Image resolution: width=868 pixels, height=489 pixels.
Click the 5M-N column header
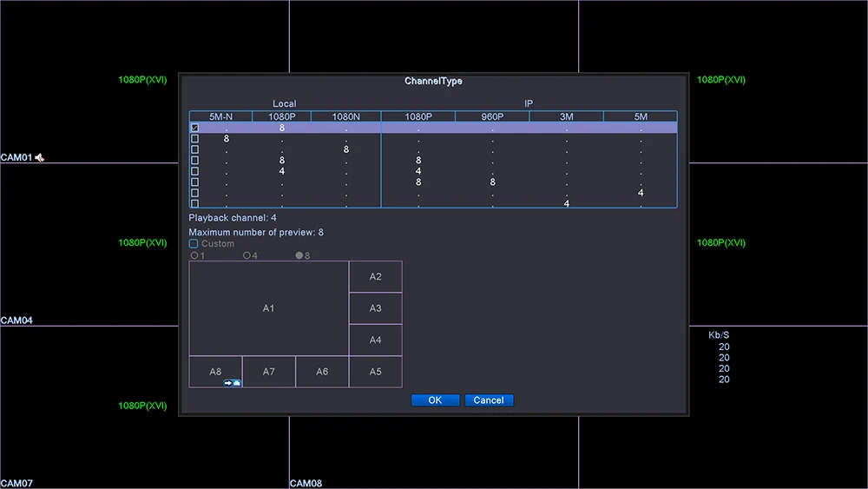click(x=220, y=117)
